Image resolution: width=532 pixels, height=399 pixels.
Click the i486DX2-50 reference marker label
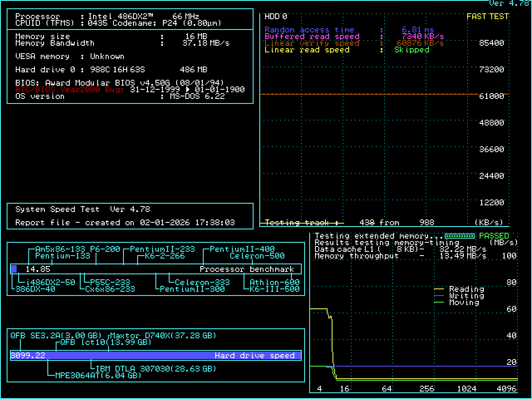coord(50,282)
